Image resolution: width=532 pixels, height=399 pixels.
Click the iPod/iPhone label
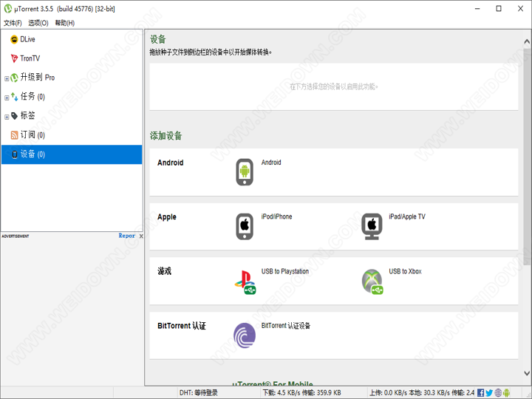(x=276, y=216)
